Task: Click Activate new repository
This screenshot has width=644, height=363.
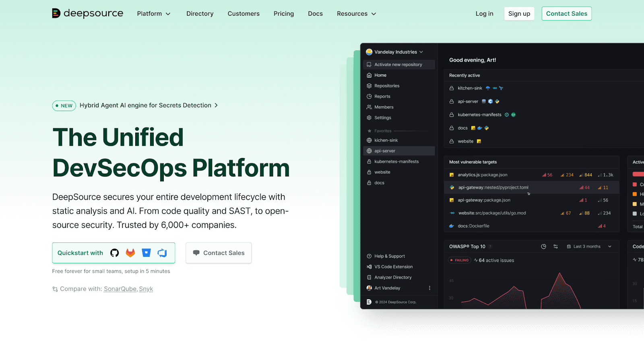Action: (399, 64)
